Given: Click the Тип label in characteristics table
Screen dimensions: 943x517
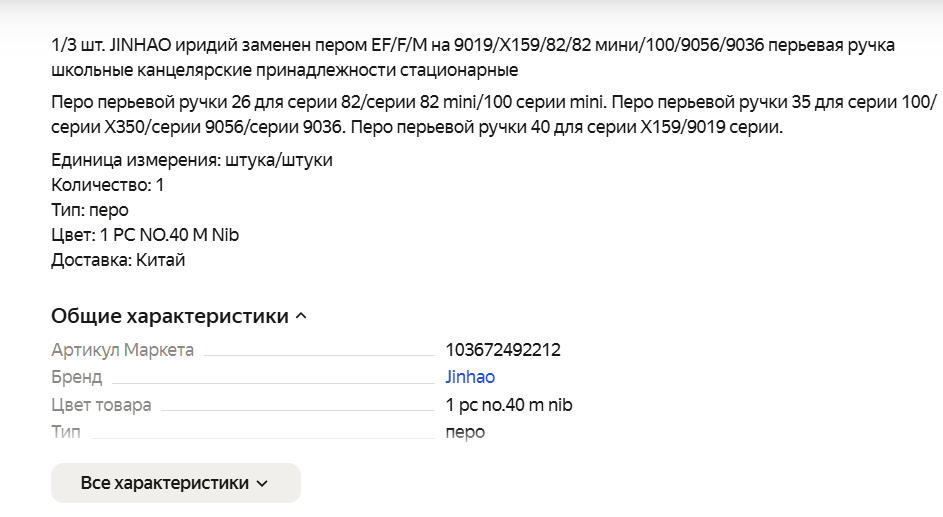Looking at the screenshot, I should point(66,432).
